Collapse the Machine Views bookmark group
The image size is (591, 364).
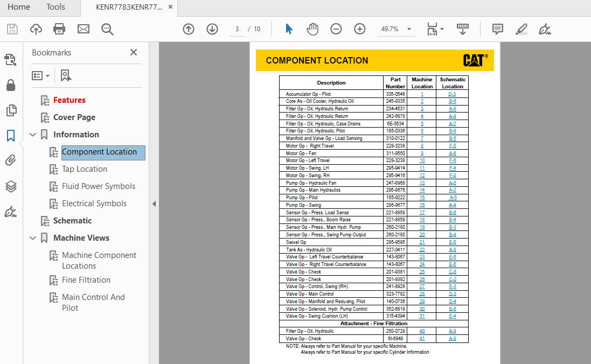33,238
